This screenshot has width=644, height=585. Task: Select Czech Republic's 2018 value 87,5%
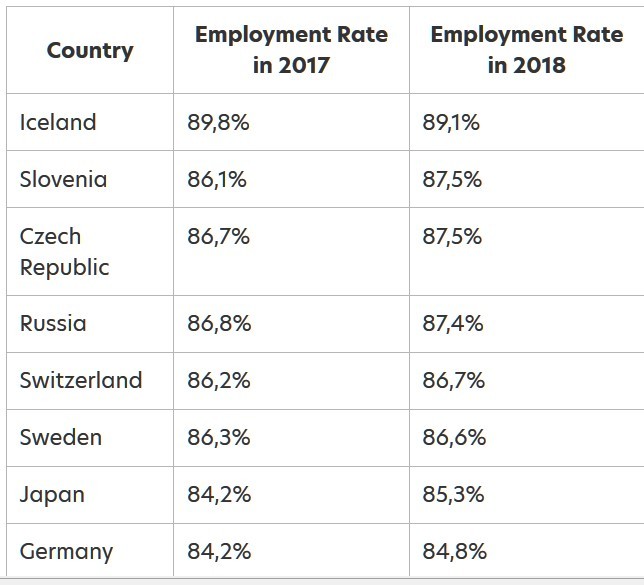(452, 237)
